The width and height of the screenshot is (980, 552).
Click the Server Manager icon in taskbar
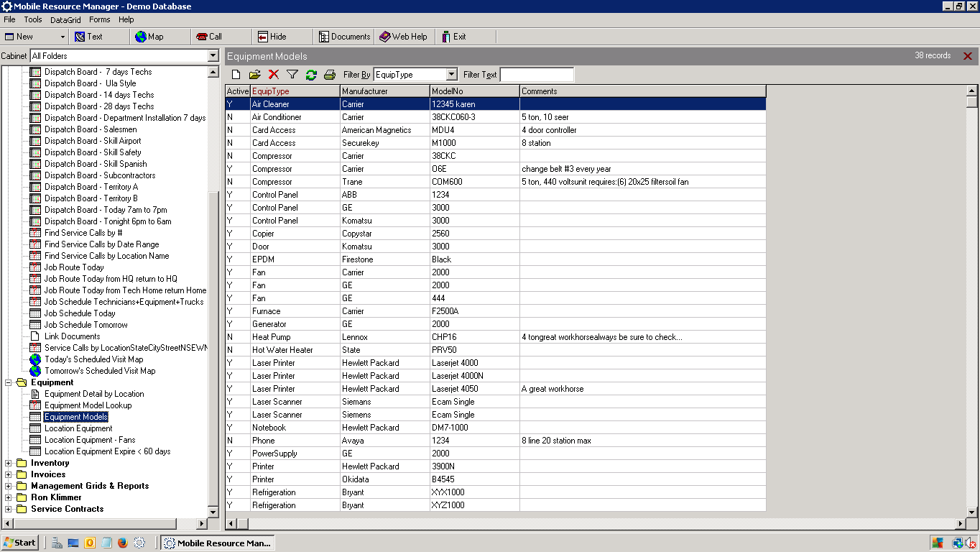57,543
